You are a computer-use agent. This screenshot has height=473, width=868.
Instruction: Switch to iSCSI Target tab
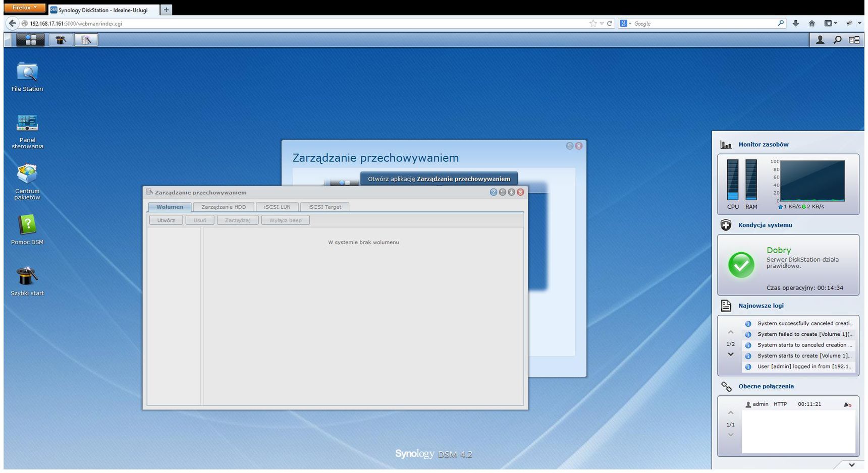pyautogui.click(x=324, y=207)
